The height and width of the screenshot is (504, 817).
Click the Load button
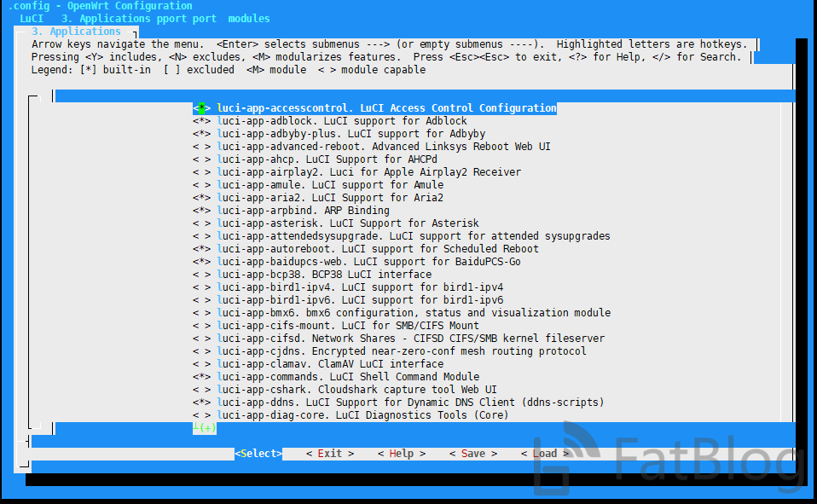(x=544, y=454)
